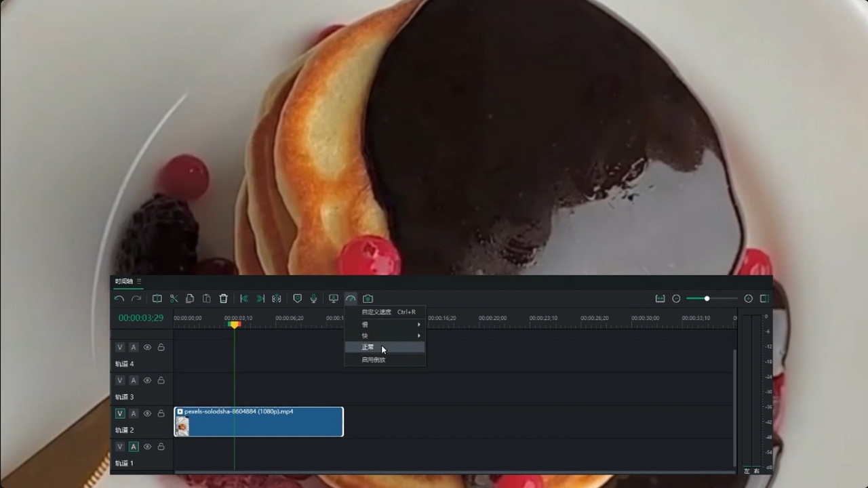Toggle the A button on 轨道 1
868x488 pixels.
(134, 447)
